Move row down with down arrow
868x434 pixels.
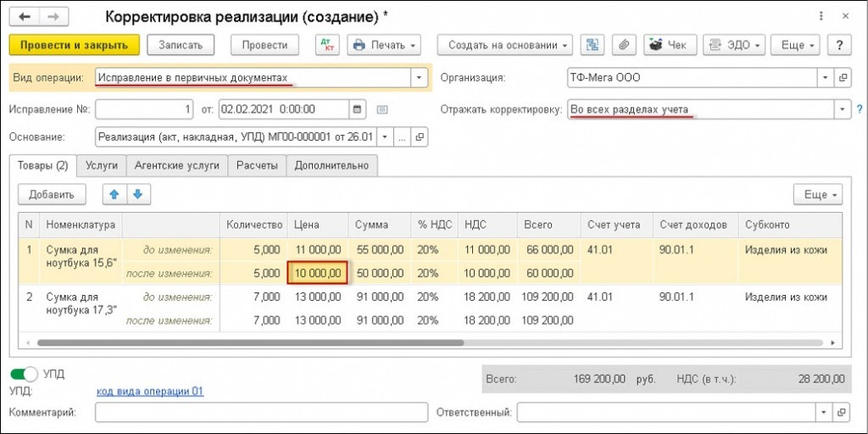136,194
